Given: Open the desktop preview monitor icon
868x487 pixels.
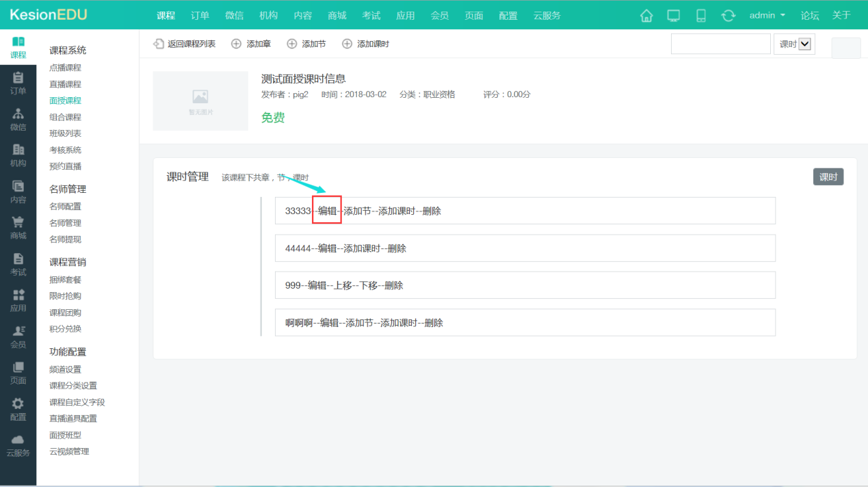Looking at the screenshot, I should (674, 16).
